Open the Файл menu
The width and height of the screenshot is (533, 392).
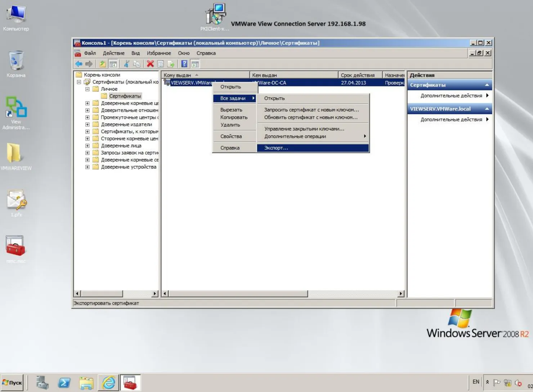(90, 53)
